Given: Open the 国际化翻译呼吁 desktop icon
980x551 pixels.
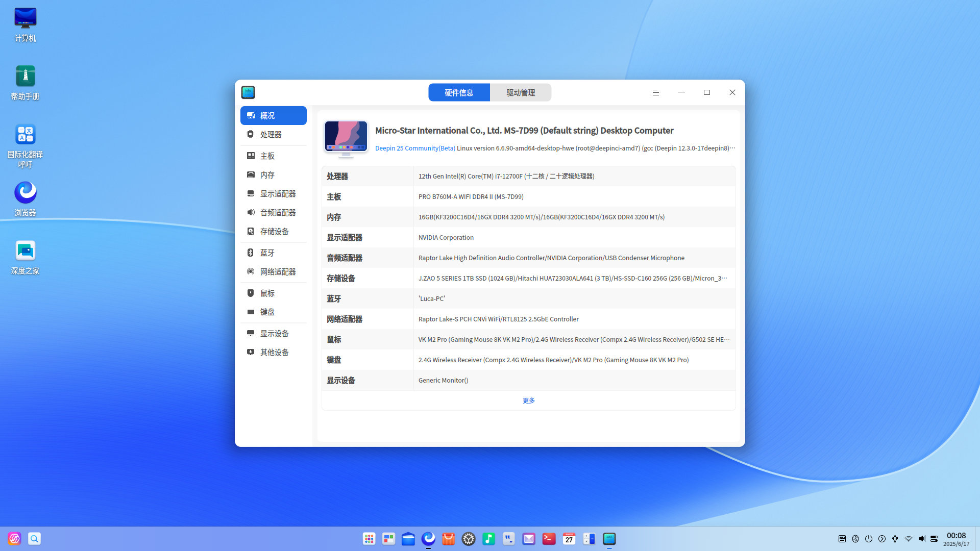Looking at the screenshot, I should coord(25,145).
